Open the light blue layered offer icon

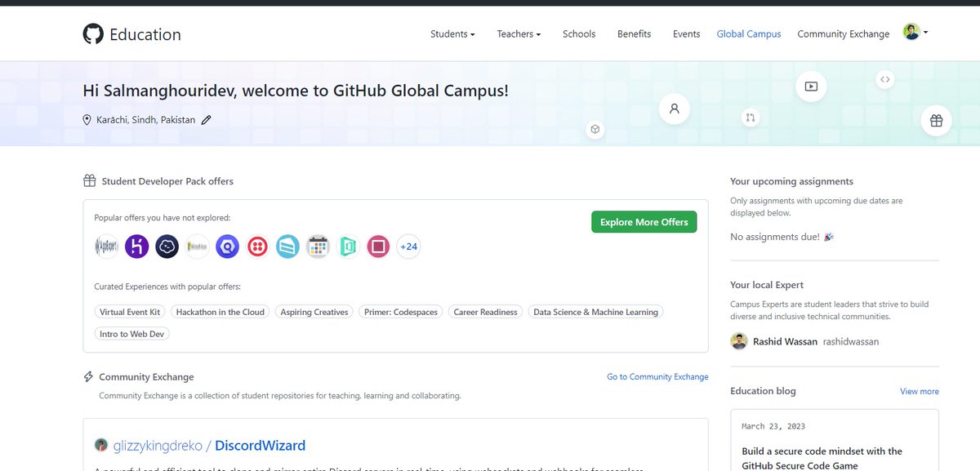(x=287, y=247)
